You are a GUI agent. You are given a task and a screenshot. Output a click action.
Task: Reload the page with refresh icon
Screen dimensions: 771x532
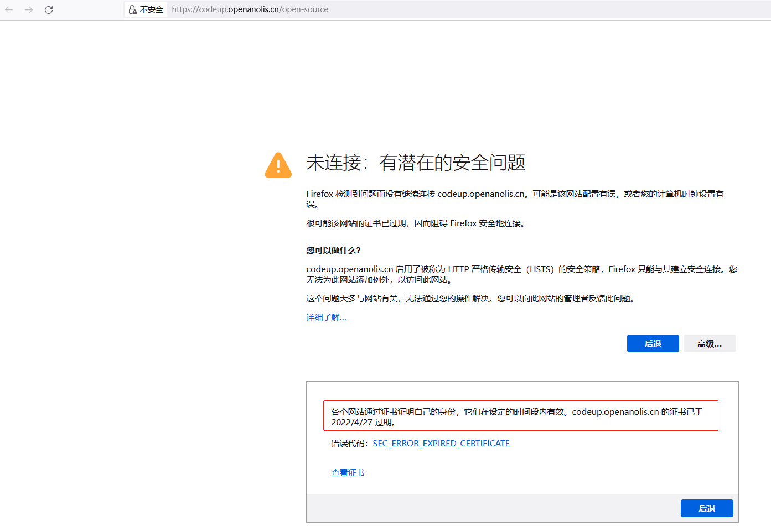coord(49,10)
